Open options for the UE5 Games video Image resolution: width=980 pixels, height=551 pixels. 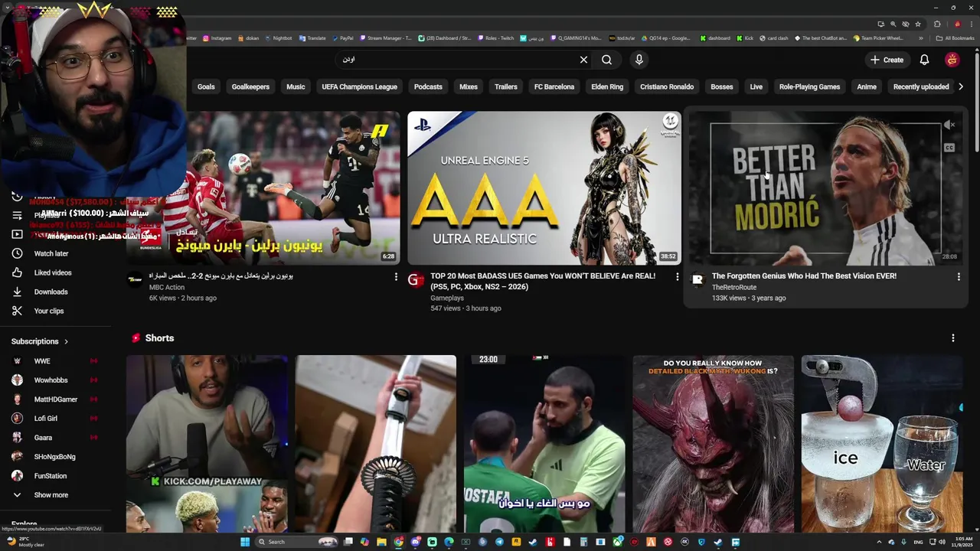677,276
